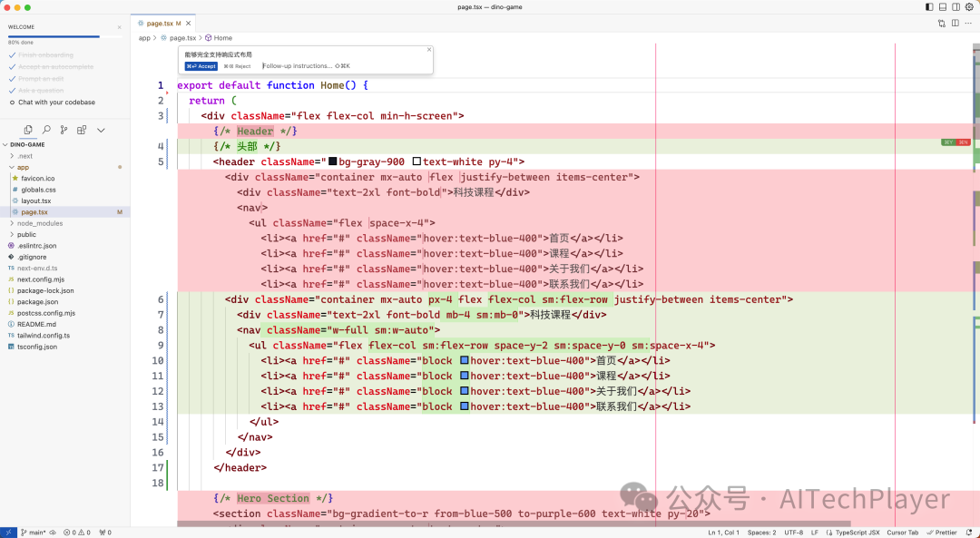980x538 pixels.
Task: Open layout.tsx in the file tree
Action: [34, 201]
